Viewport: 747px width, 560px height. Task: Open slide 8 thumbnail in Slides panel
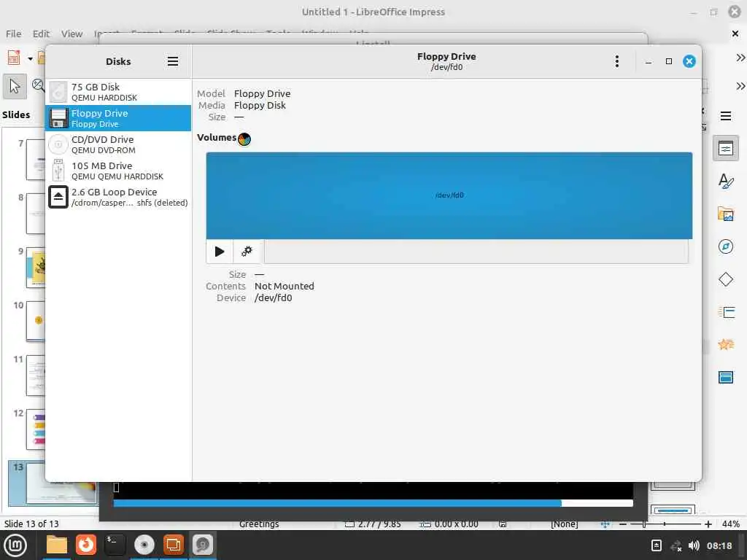point(36,214)
